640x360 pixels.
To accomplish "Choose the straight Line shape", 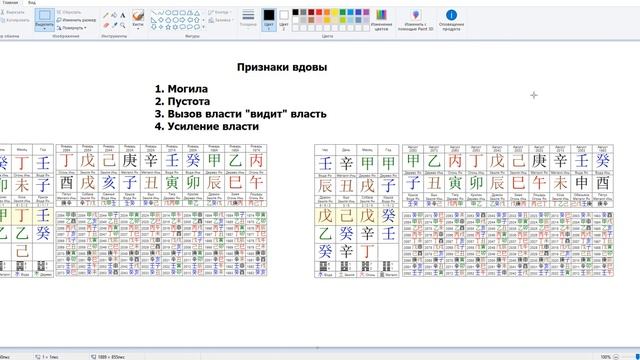I will click(x=154, y=13).
